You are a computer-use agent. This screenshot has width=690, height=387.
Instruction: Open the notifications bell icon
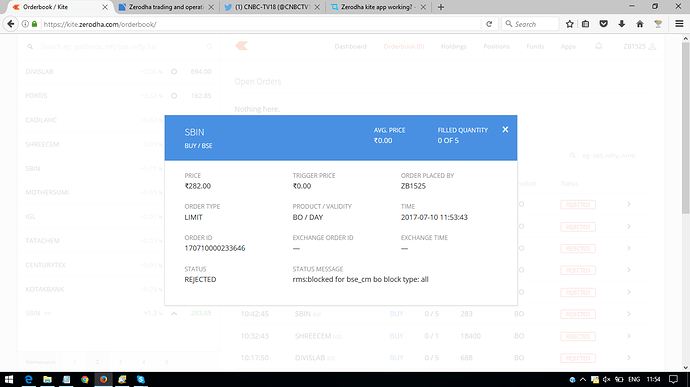point(598,46)
